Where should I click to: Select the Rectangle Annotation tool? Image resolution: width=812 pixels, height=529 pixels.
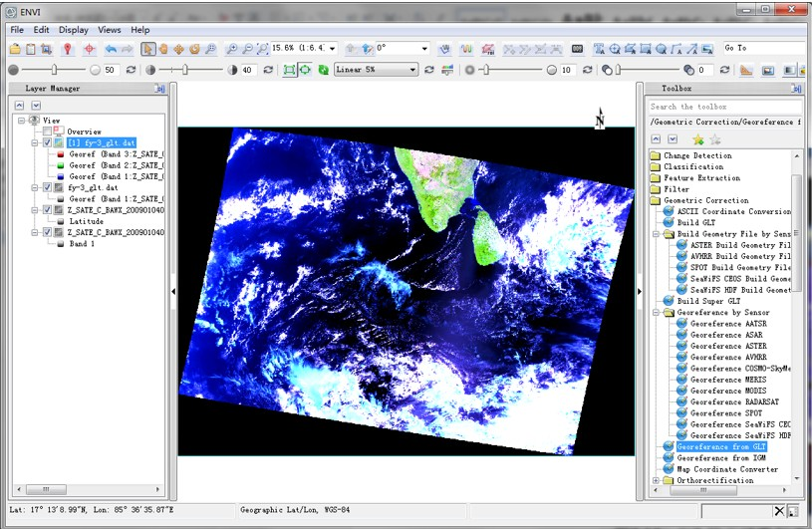point(646,49)
